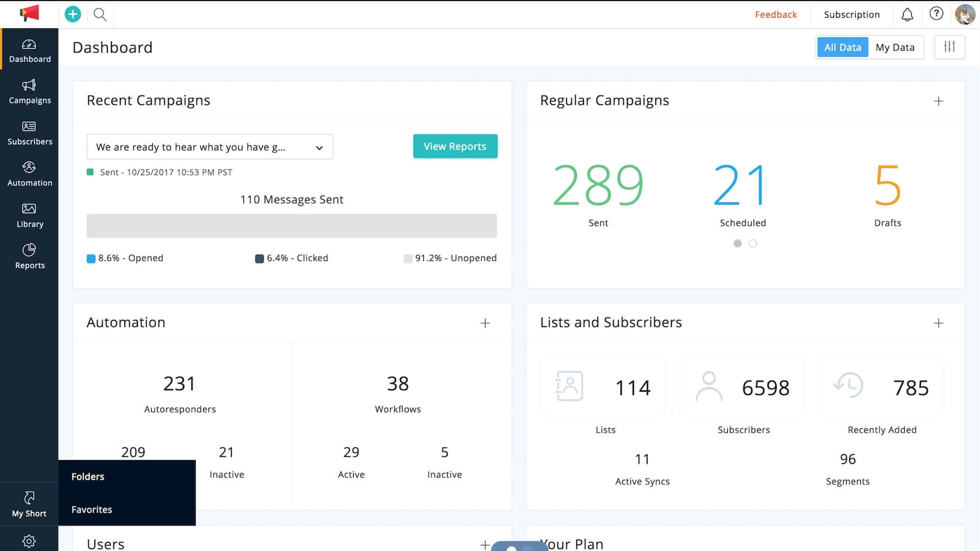Expand Regular Campaigns plus button
This screenshot has width=980, height=551.
939,101
